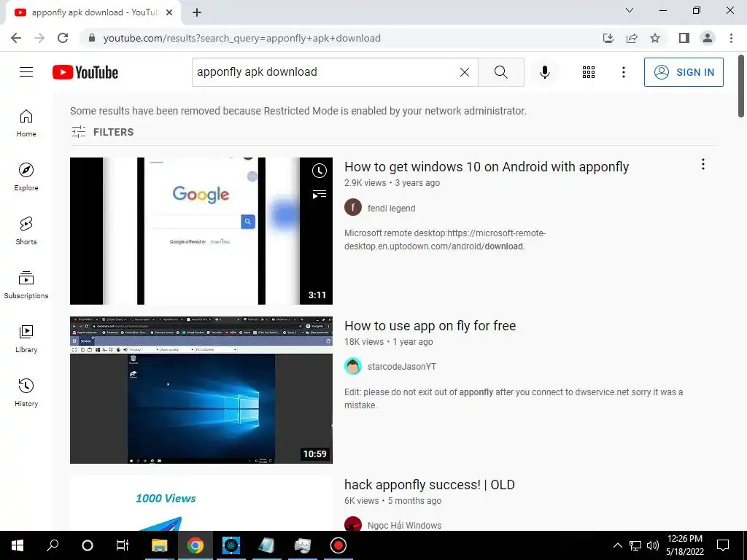
Task: Open action menu for Windows 10 apponfly video
Action: (703, 164)
